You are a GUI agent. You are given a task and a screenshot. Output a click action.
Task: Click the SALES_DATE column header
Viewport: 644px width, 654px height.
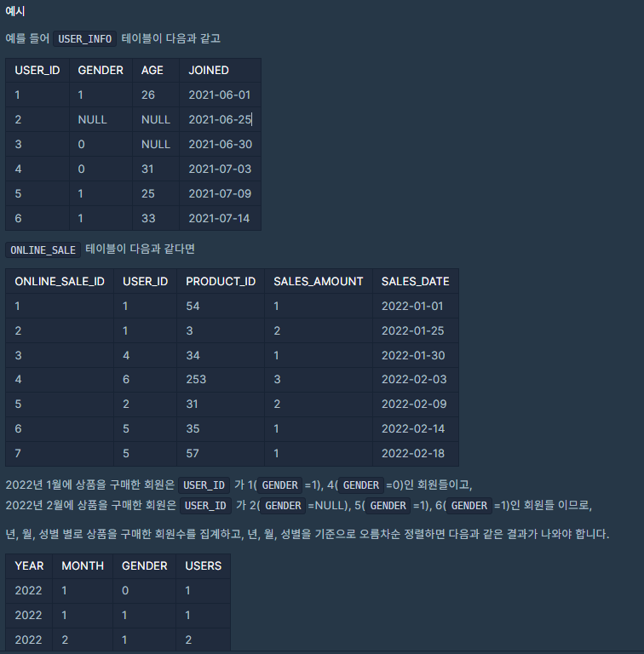(x=416, y=281)
